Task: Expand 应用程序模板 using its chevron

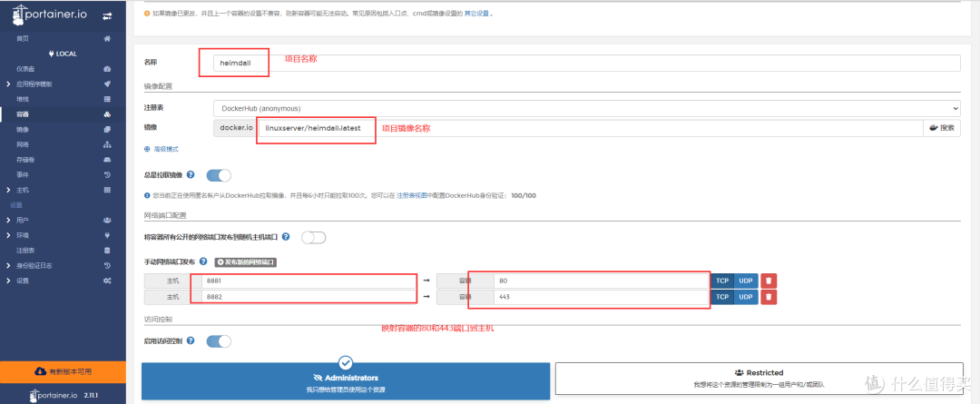Action: [8, 84]
